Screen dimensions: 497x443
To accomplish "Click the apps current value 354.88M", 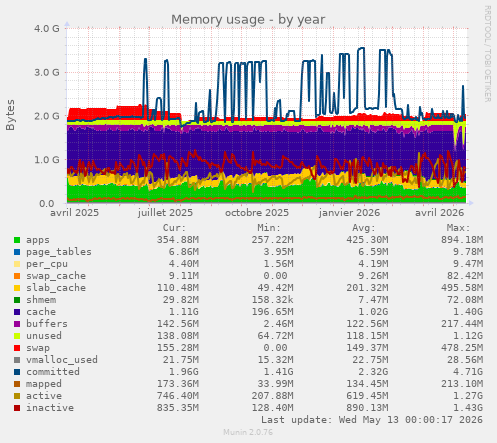I will [178, 240].
